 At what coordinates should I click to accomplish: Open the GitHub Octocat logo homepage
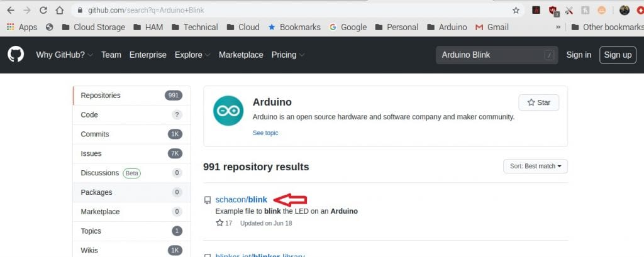(16, 55)
